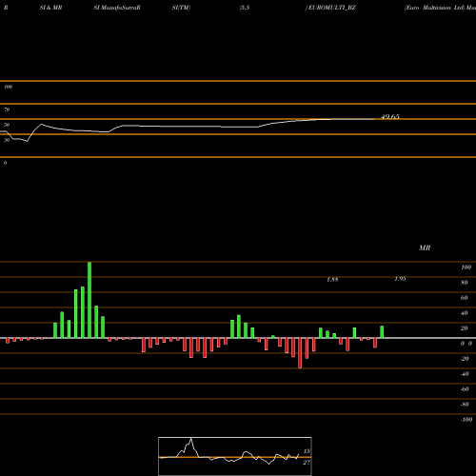Click the '(5,5' parameter text in header
Viewport: 476px width, 476px height.
point(245,8)
